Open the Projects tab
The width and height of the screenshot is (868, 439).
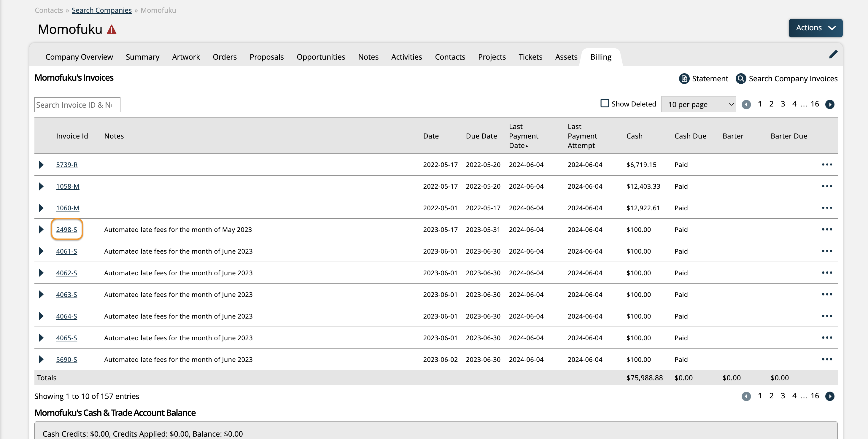click(x=492, y=57)
